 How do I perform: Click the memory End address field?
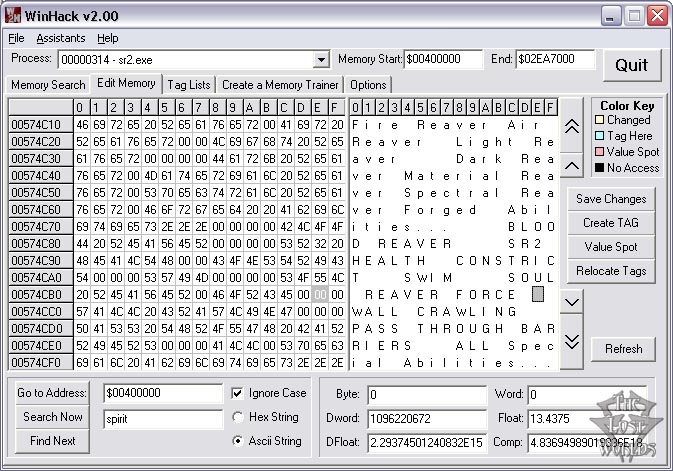pos(555,59)
